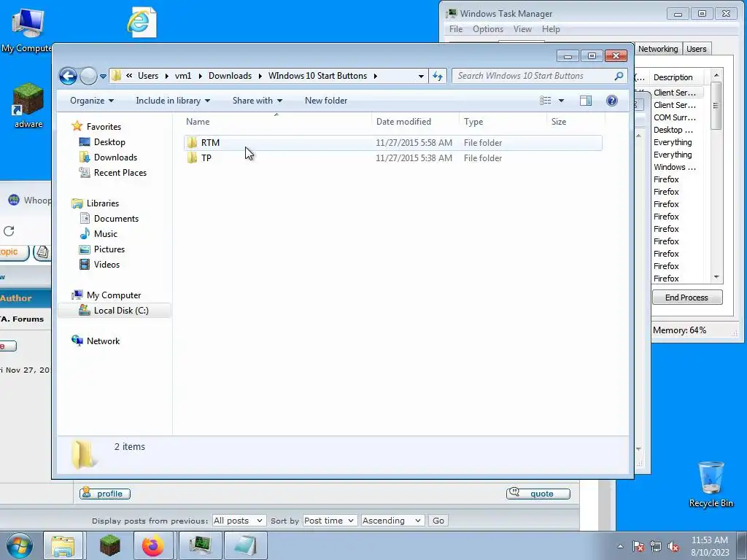This screenshot has width=747, height=560.
Task: Click the My Computer desktop icon
Action: [27, 29]
